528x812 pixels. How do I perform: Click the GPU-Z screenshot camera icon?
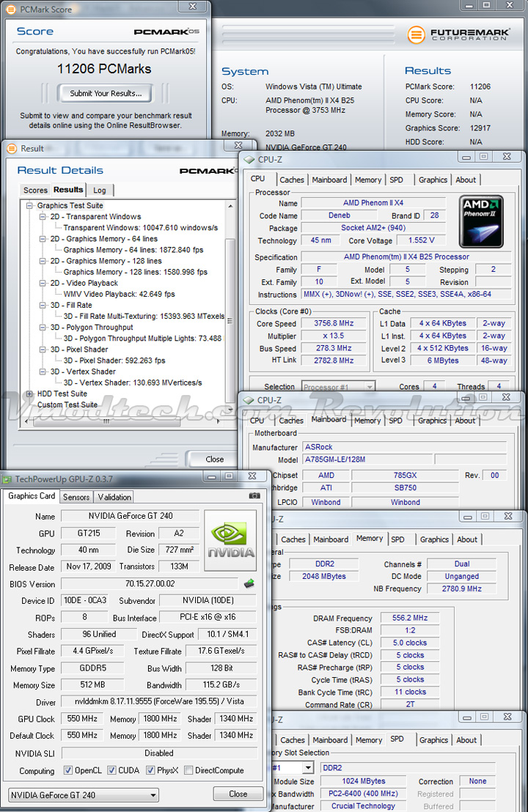(x=254, y=495)
